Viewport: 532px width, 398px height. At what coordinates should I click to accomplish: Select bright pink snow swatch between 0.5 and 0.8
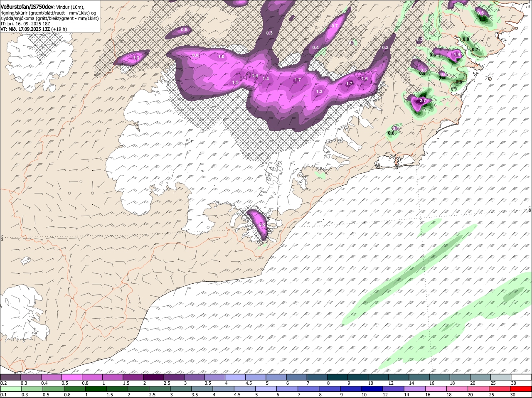tap(71, 377)
